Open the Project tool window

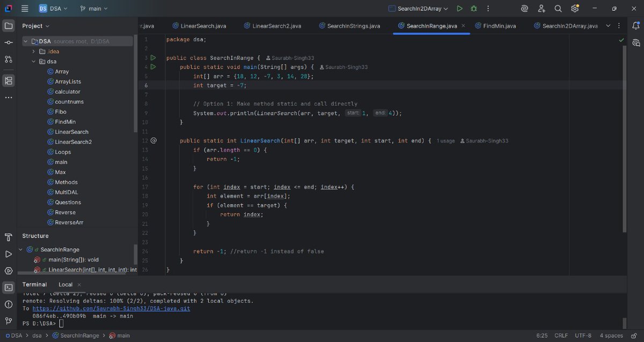tap(9, 26)
